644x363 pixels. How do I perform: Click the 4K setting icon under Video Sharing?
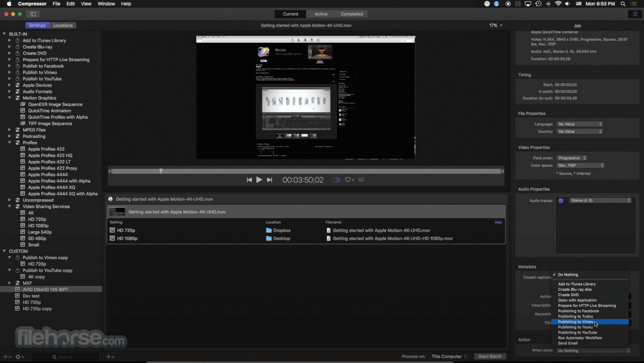(23, 213)
